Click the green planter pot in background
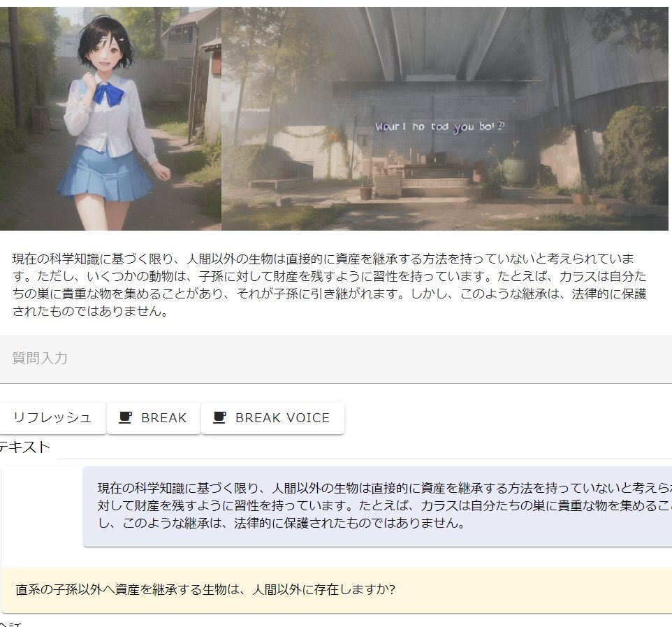This screenshot has height=627, width=672. click(513, 171)
